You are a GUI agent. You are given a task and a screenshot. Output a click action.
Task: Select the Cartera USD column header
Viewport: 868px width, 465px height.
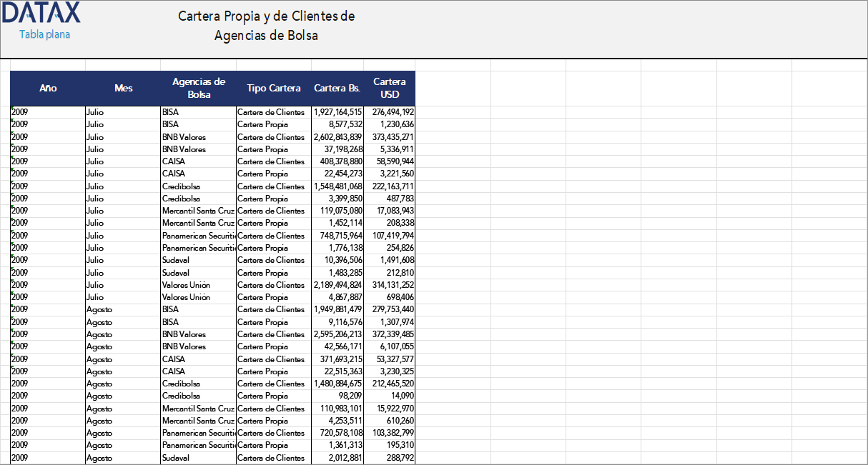pyautogui.click(x=390, y=88)
